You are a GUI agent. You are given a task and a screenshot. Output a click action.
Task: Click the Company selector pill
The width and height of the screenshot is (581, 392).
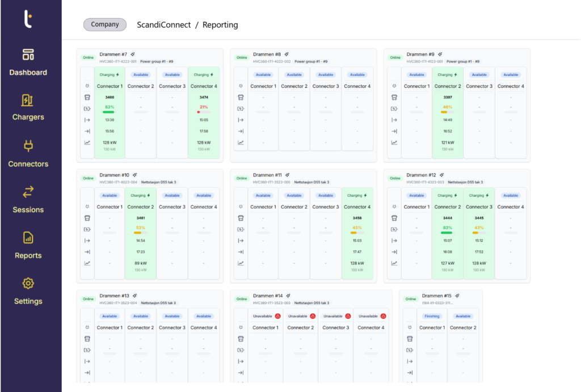[105, 24]
